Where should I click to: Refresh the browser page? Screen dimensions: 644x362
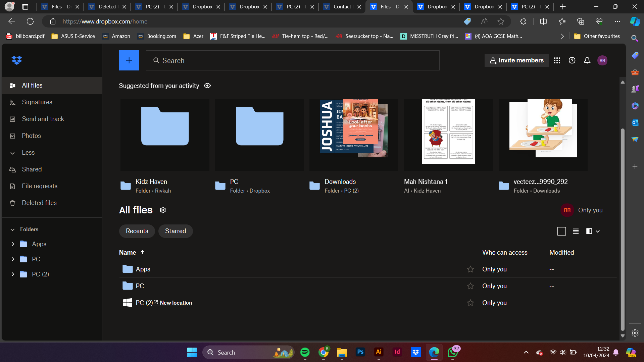(x=30, y=21)
